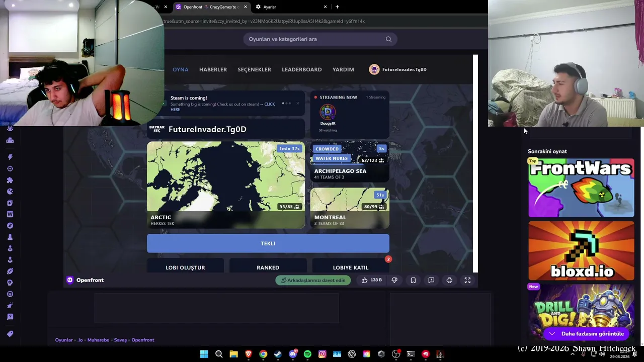644x362 pixels.
Task: Focus the Oyunları ve kategorileri ara search field
Action: click(320, 39)
